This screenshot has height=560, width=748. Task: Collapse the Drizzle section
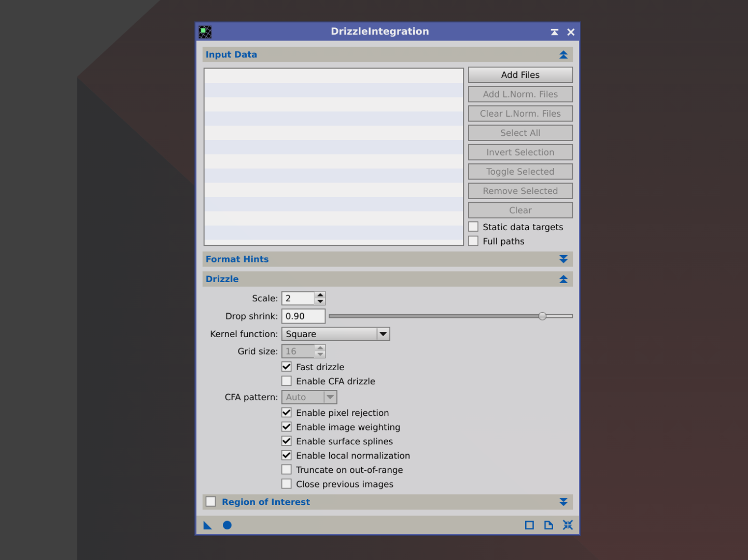click(x=563, y=279)
